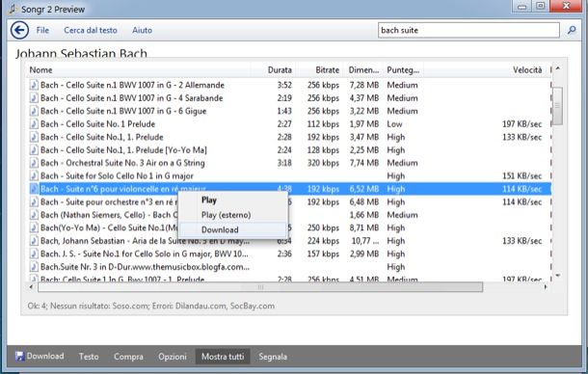Screen dimensions: 588x374
Task: Open the Aiuto menu
Action: coord(142,30)
